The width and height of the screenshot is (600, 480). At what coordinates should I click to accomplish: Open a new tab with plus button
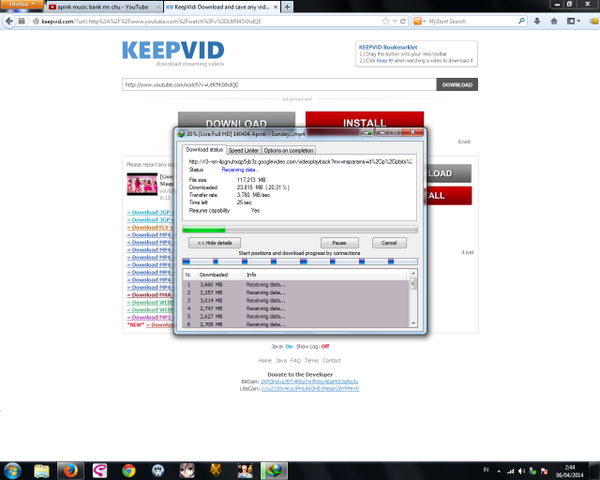coord(287,7)
